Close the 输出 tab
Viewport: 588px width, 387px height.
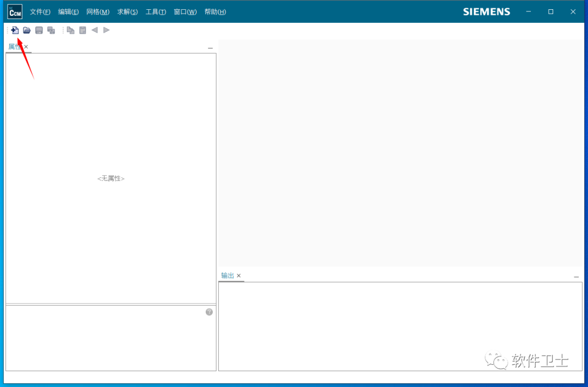[x=238, y=275]
